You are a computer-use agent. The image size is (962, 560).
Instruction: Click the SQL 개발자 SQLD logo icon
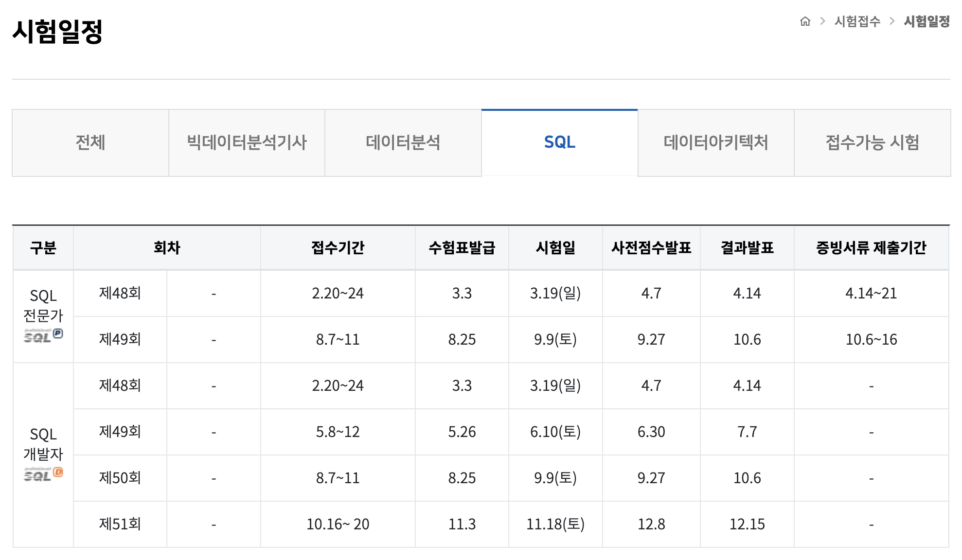pos(43,474)
